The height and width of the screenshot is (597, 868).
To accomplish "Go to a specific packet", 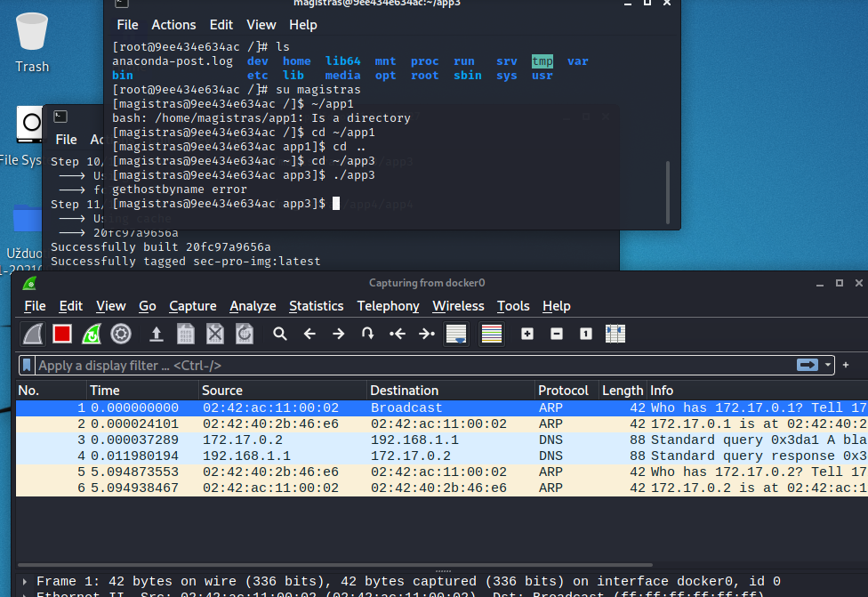I will coord(366,334).
